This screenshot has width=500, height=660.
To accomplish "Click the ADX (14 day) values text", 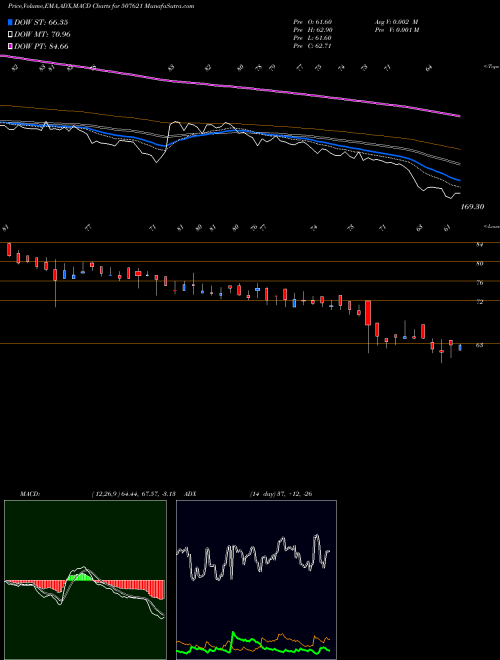I will (281, 494).
